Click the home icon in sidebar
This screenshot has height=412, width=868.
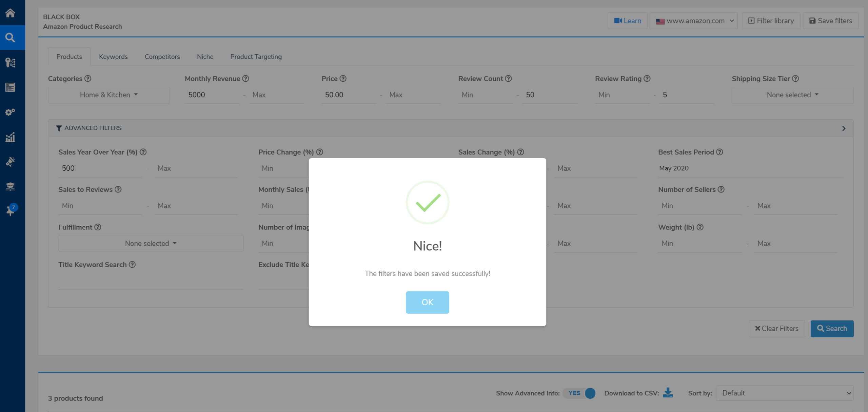point(10,13)
